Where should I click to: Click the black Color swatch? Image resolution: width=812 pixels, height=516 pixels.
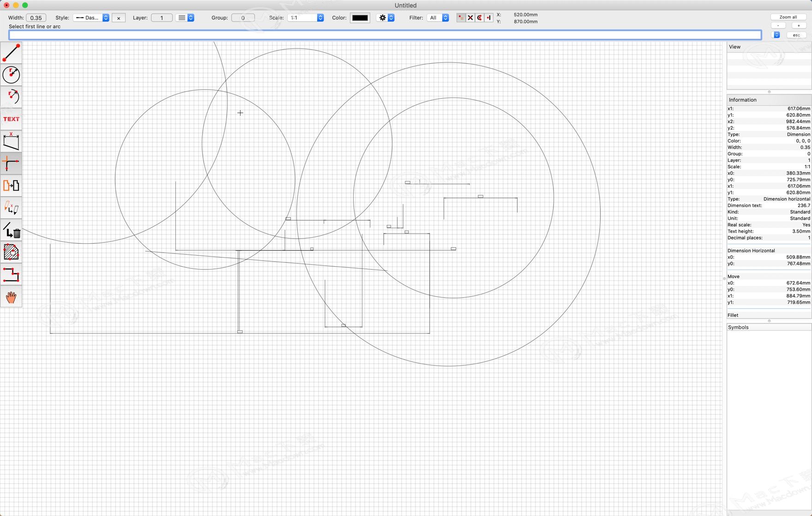coord(360,18)
